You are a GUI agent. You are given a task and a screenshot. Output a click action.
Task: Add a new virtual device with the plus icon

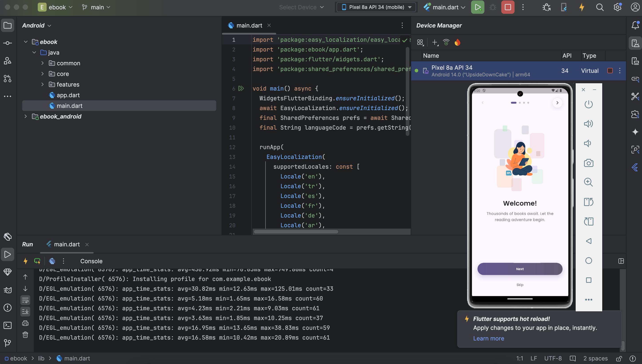pos(434,42)
